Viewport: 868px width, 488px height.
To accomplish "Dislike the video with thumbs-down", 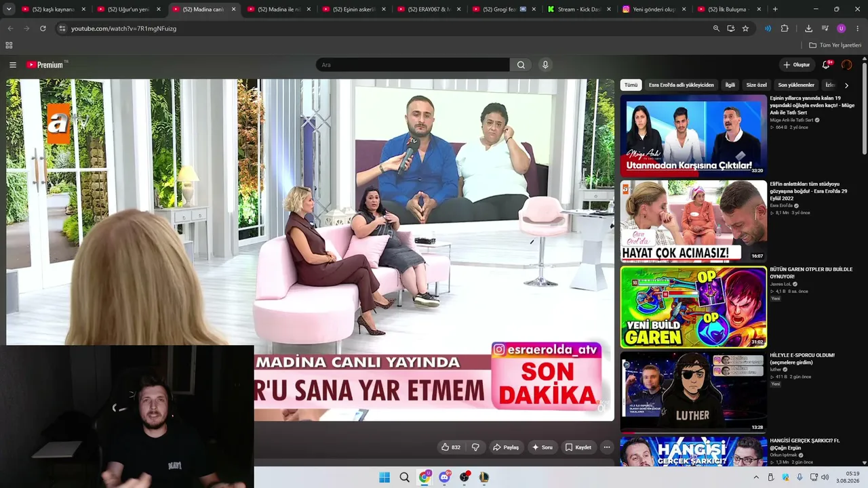I will [475, 447].
